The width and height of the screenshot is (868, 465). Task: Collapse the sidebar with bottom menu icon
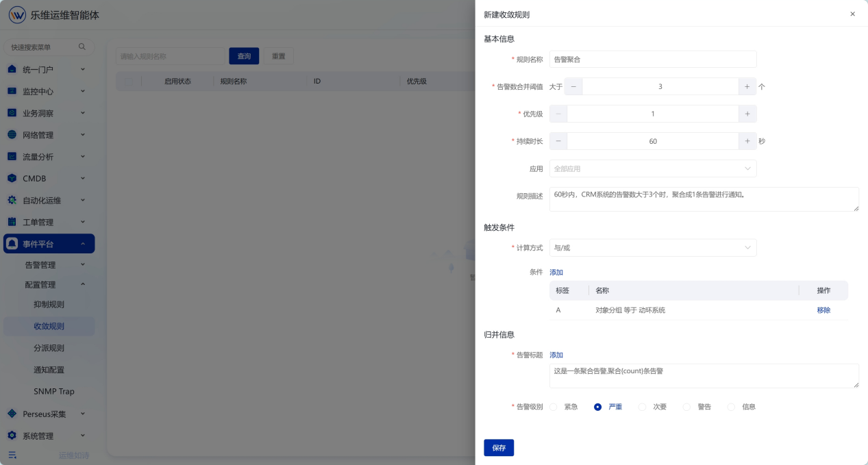click(12, 455)
